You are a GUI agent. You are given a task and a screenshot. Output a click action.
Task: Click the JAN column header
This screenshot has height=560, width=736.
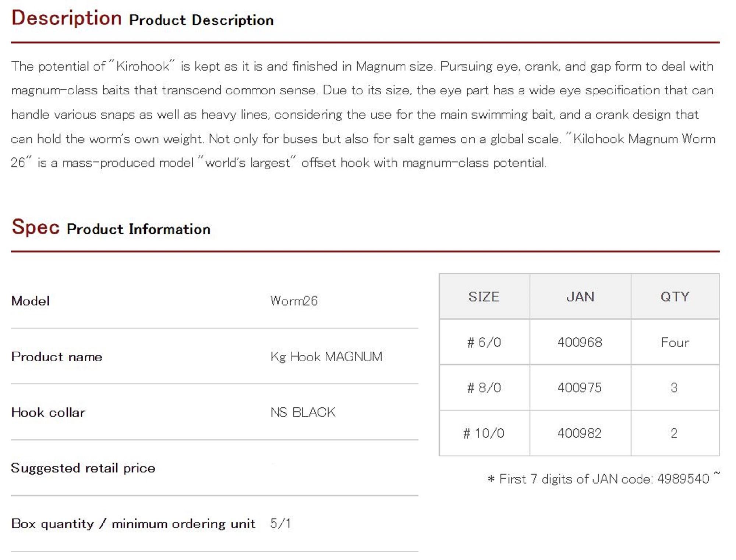[x=580, y=297]
